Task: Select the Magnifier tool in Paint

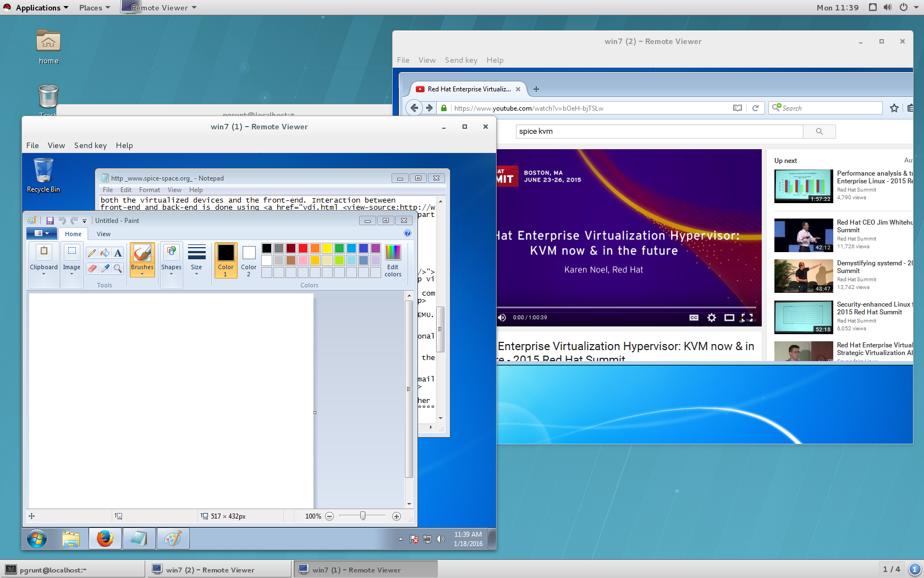Action: 118,269
